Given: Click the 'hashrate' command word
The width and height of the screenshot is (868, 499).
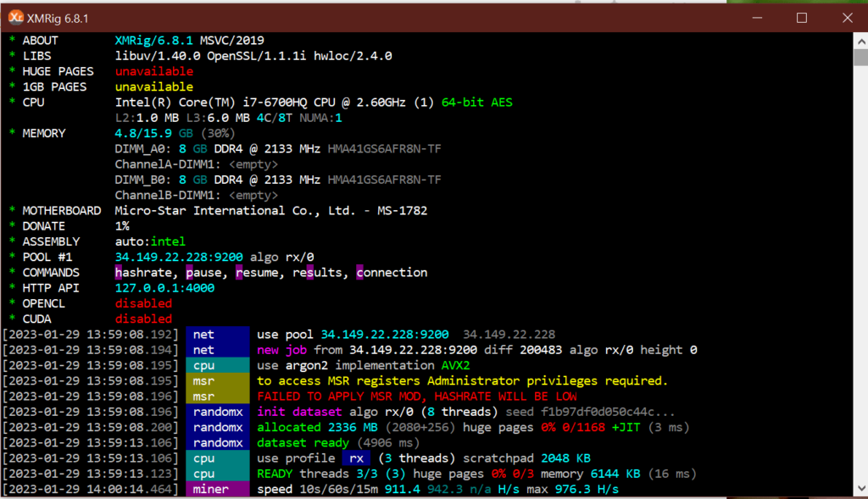Looking at the screenshot, I should pos(142,273).
